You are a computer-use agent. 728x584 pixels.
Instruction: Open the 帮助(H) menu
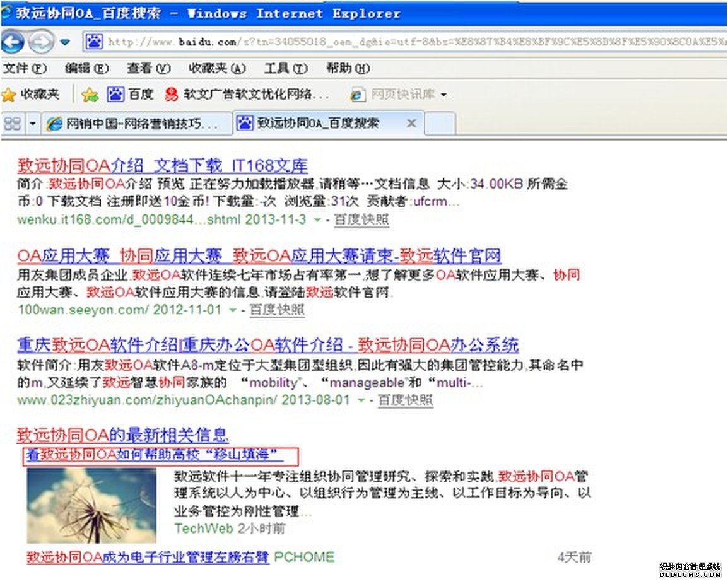coord(348,69)
